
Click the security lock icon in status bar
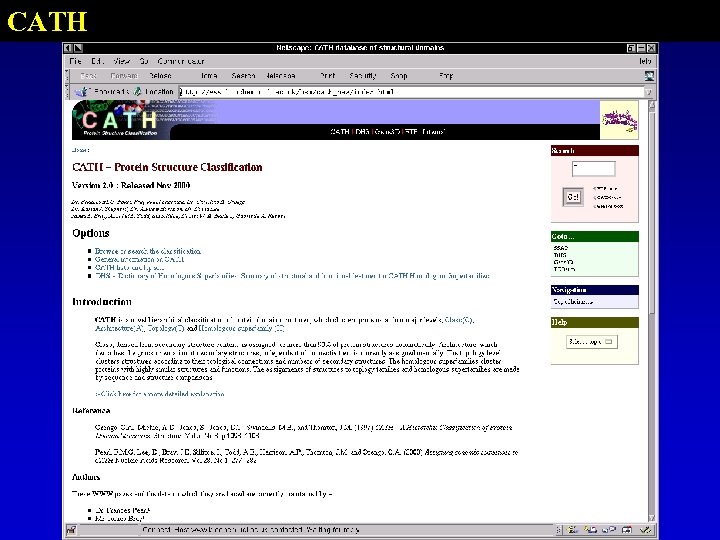72,530
